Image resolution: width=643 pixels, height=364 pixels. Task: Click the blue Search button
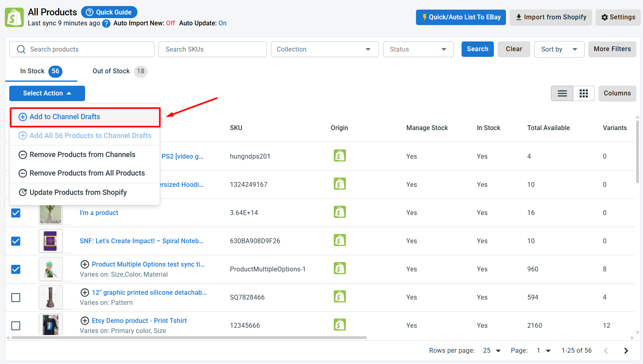pos(477,49)
